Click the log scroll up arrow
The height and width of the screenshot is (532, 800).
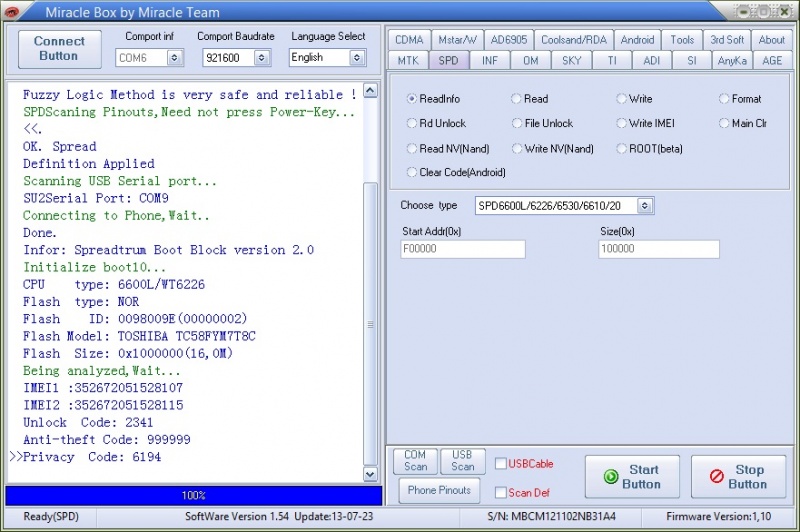click(x=370, y=91)
